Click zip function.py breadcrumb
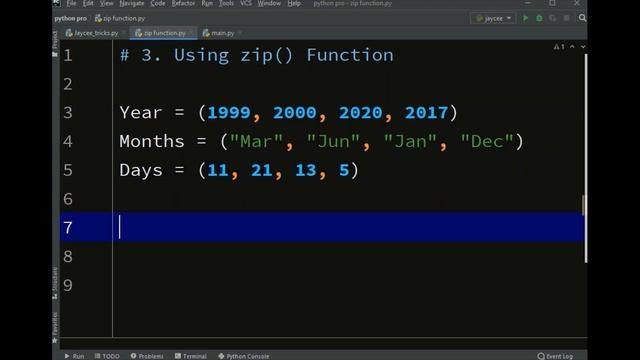This screenshot has height=360, width=640. point(120,18)
